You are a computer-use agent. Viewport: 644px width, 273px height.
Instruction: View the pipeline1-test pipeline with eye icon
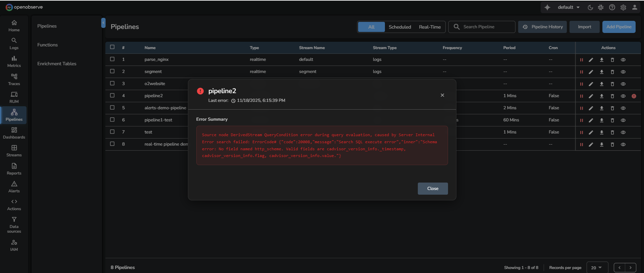[623, 120]
